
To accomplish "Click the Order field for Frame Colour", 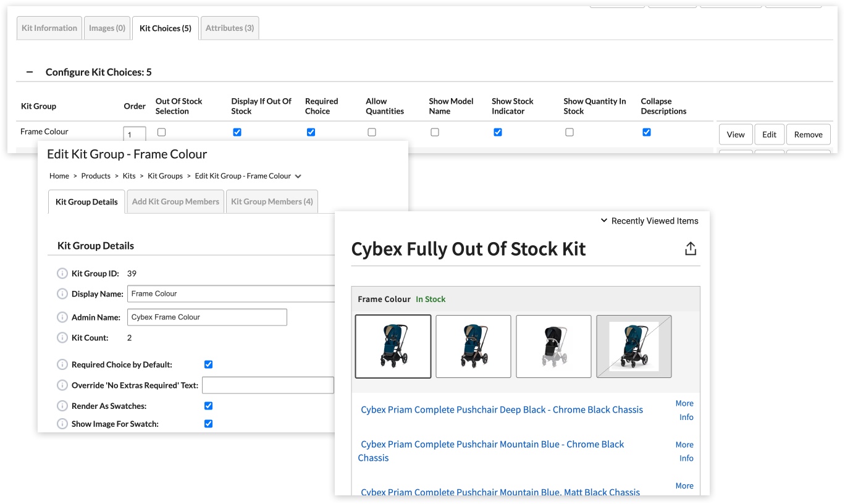I will coord(135,133).
